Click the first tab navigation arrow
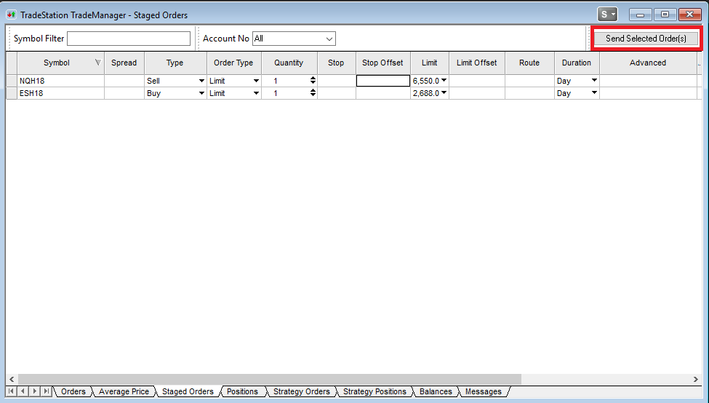This screenshot has height=403, width=709. pos(11,391)
